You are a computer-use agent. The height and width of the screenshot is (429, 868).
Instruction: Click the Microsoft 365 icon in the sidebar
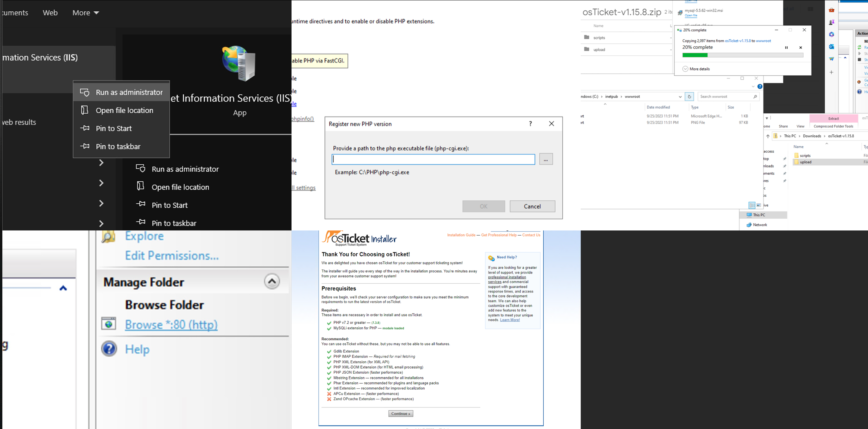831,34
